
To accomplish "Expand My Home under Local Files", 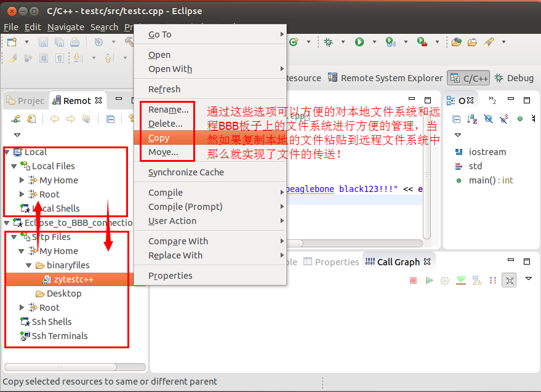I will tap(22, 180).
